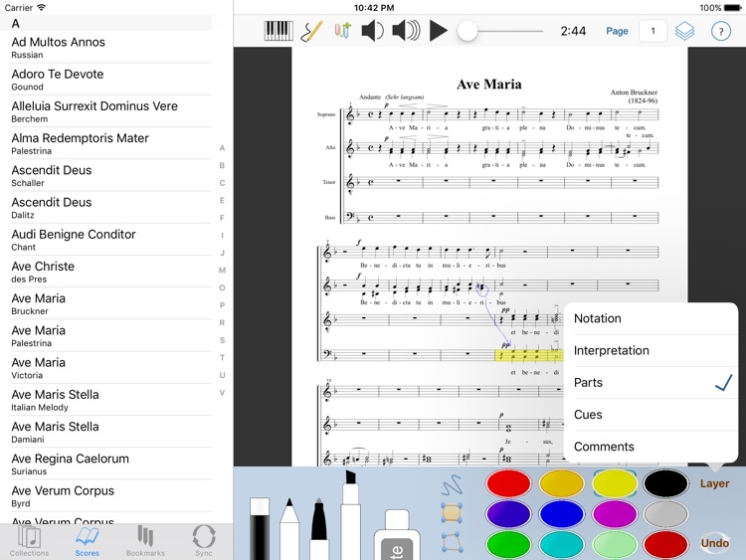The height and width of the screenshot is (560, 746).
Task: Switch to the Bookmarks tab
Action: 145,541
